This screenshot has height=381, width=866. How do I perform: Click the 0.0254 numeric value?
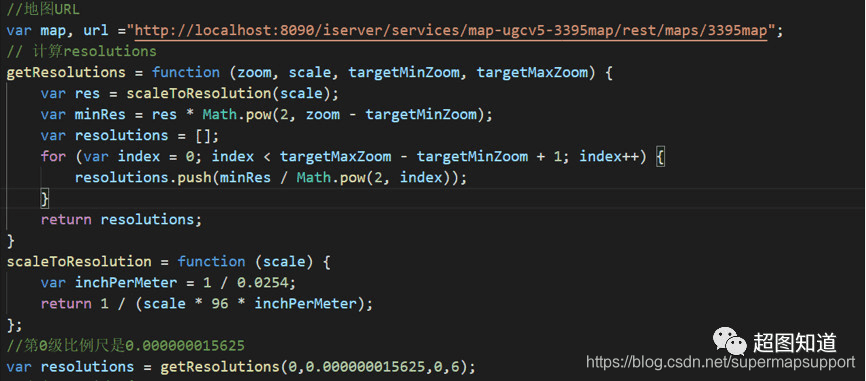[262, 282]
